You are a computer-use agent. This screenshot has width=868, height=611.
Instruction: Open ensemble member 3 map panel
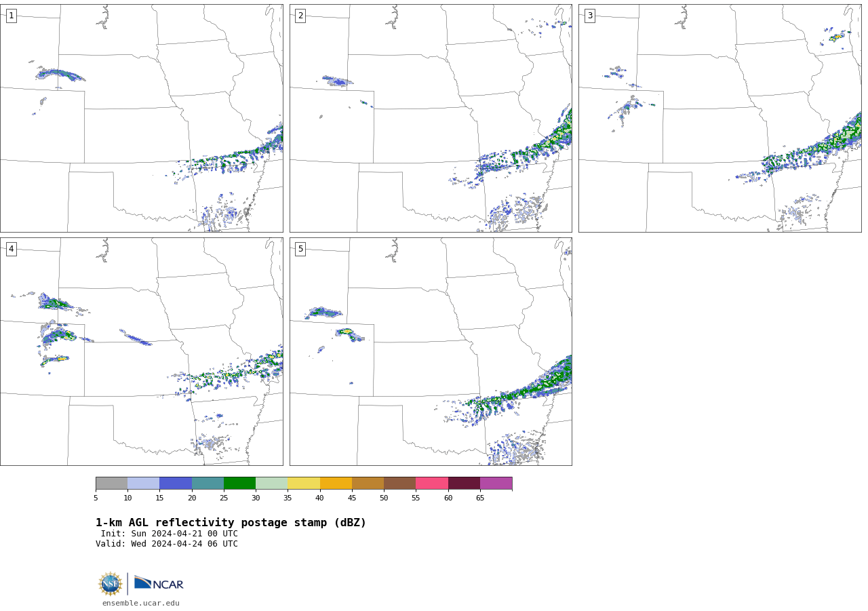tap(719, 118)
